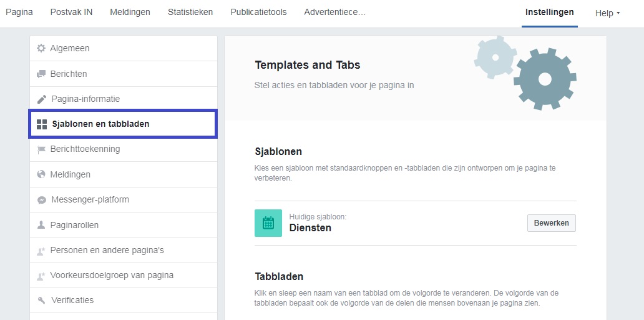644x320 pixels.
Task: Click the teal calendar Diensten template icon
Action: (x=268, y=223)
